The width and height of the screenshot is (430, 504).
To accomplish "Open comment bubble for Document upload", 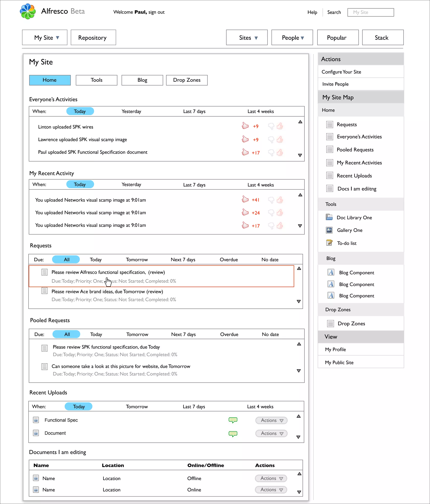I will [x=233, y=434].
